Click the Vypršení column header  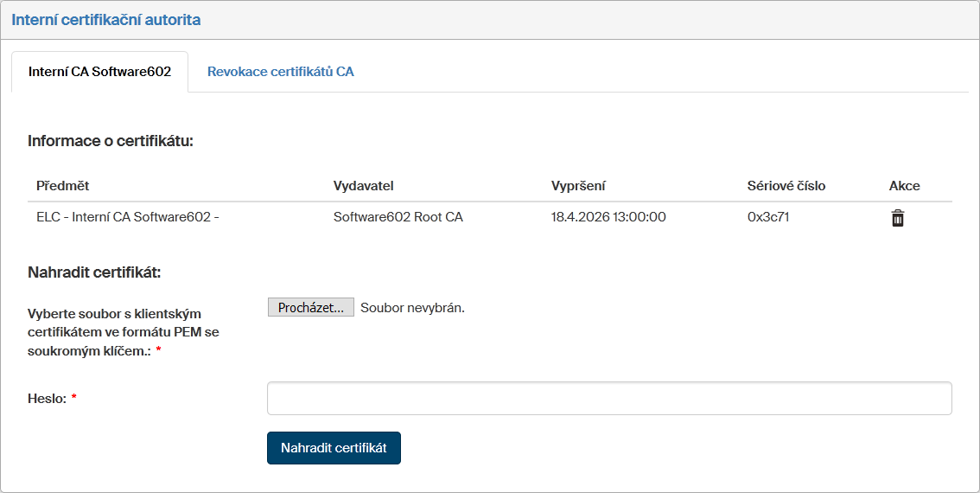point(578,186)
